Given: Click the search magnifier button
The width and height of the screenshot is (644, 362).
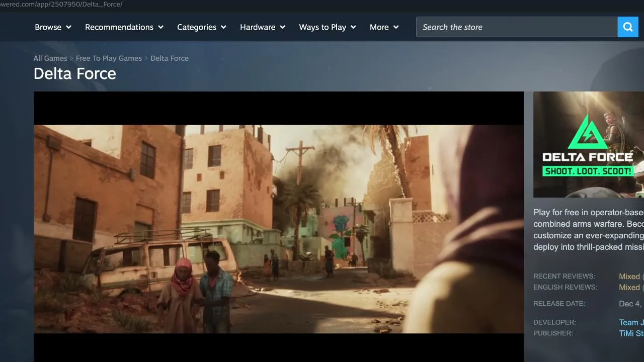Looking at the screenshot, I should (x=628, y=27).
